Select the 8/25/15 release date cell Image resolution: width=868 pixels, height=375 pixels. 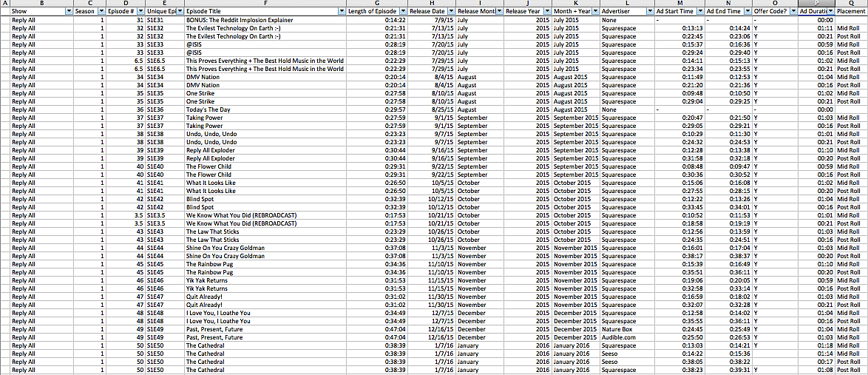click(432, 109)
